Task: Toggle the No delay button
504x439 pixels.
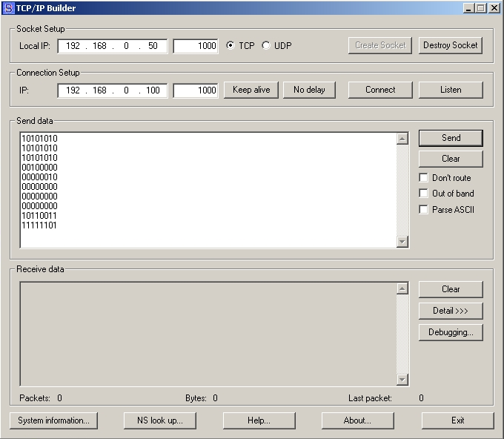Action: pos(309,90)
